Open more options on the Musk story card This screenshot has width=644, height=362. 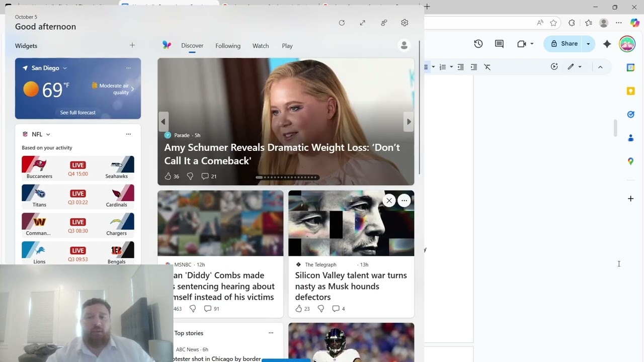pos(404,201)
